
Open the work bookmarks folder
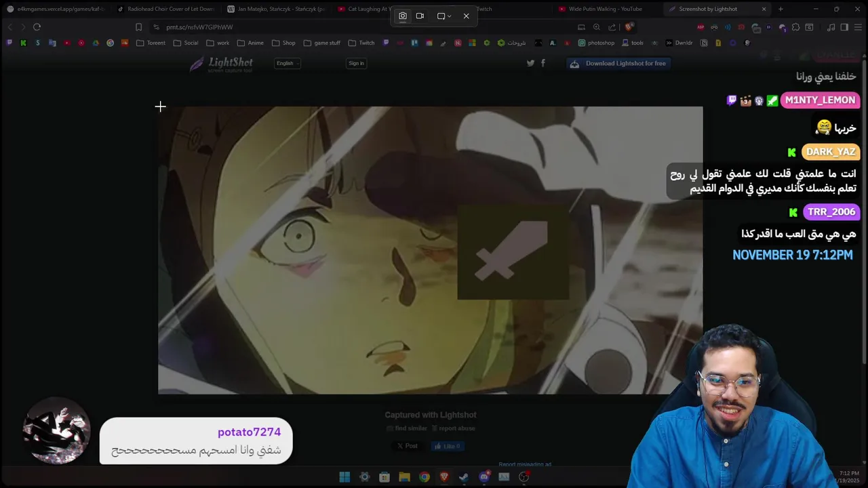click(x=218, y=43)
